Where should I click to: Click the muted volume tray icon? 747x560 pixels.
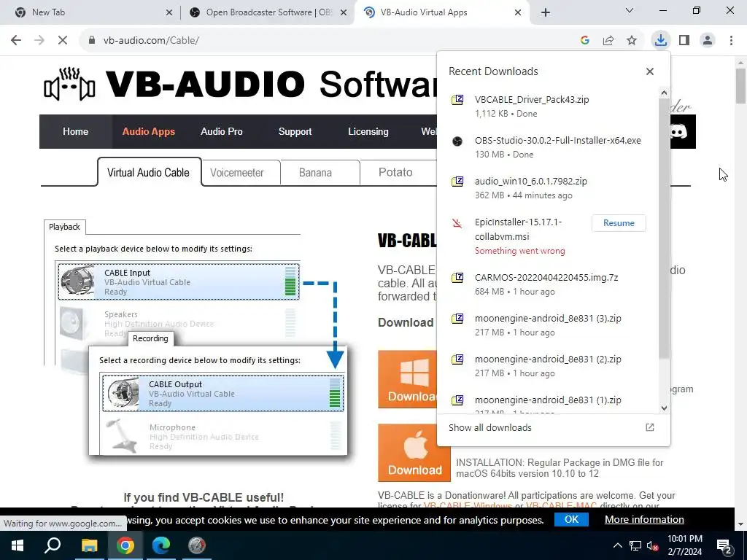click(652, 545)
